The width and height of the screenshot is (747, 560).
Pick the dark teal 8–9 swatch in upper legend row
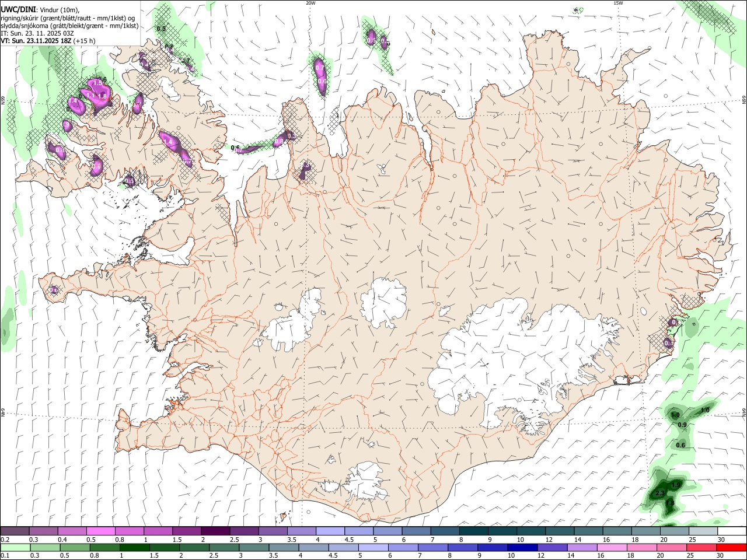pyautogui.click(x=473, y=531)
